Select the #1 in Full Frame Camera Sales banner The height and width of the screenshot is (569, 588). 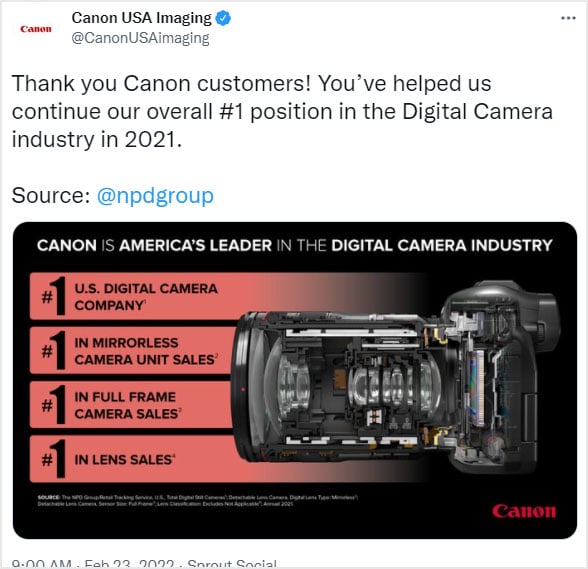[131, 405]
